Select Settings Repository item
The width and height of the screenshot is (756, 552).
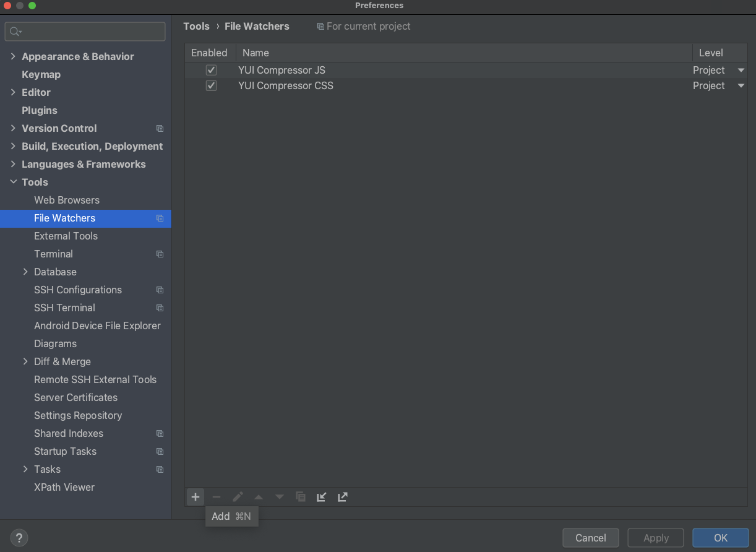pyautogui.click(x=78, y=415)
